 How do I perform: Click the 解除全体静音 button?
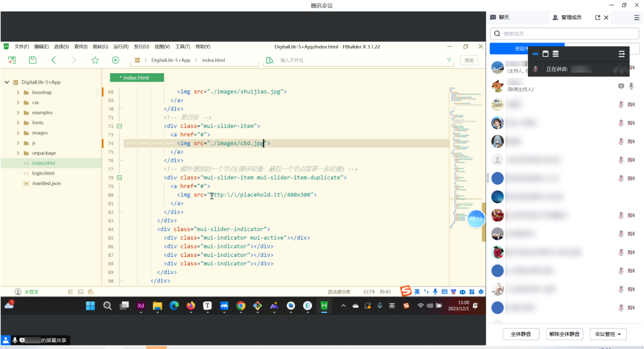(564, 334)
